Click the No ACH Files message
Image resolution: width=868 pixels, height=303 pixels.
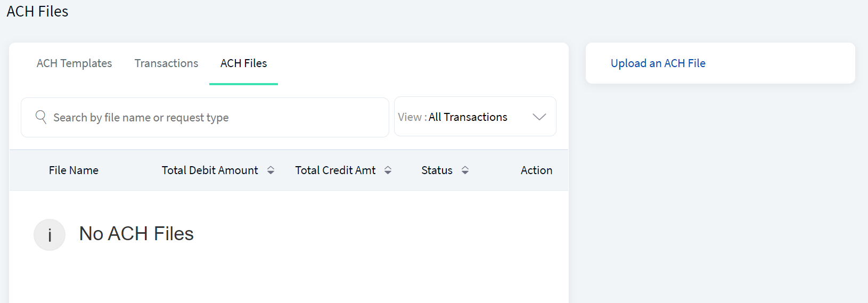(136, 234)
